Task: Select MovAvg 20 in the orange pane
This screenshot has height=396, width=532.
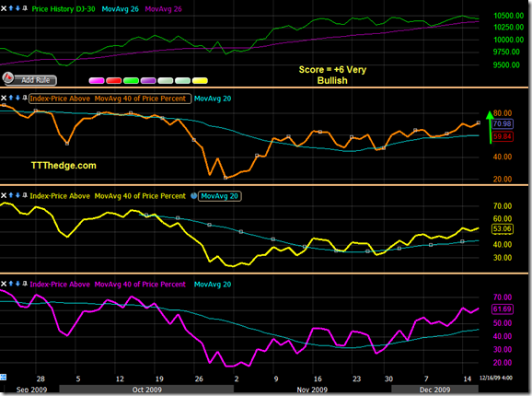Action: point(213,99)
